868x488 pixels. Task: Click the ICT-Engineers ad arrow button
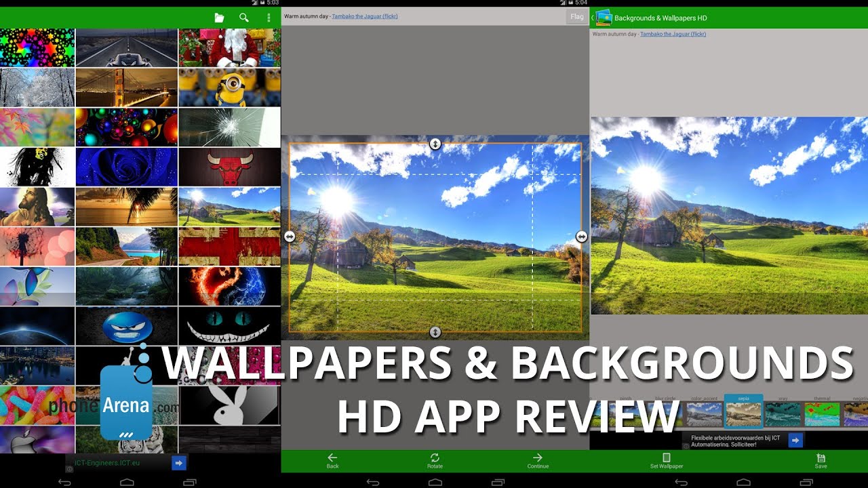click(178, 463)
